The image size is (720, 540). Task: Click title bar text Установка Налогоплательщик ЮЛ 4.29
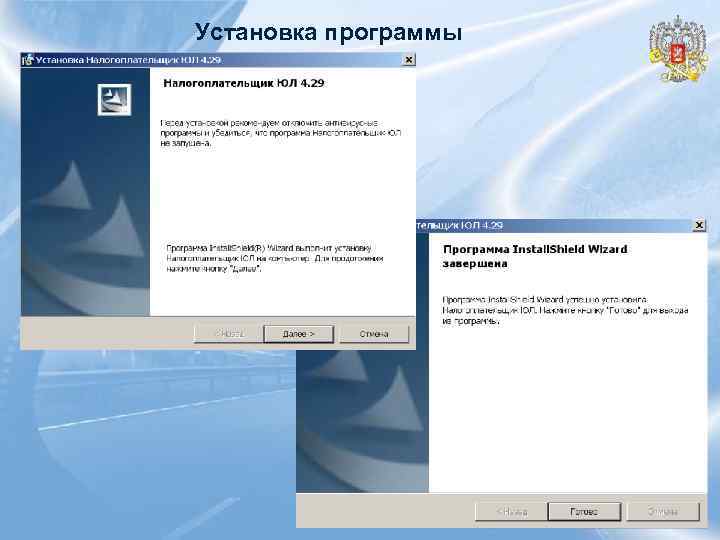(x=128, y=60)
